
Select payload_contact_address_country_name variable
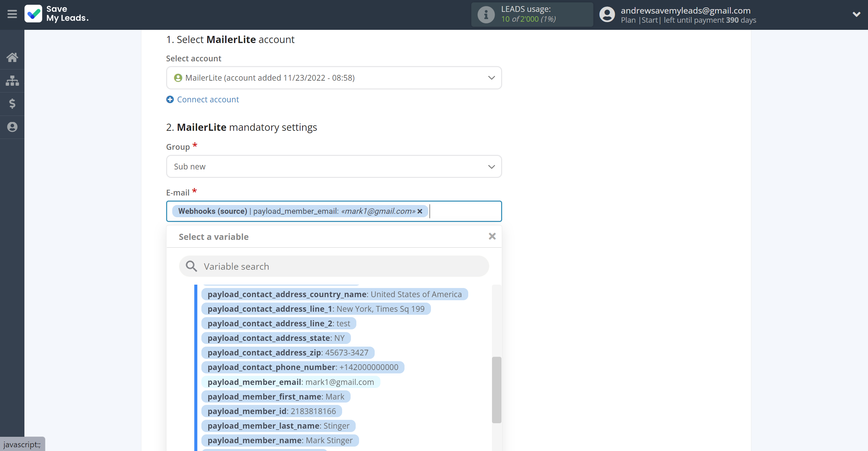335,294
